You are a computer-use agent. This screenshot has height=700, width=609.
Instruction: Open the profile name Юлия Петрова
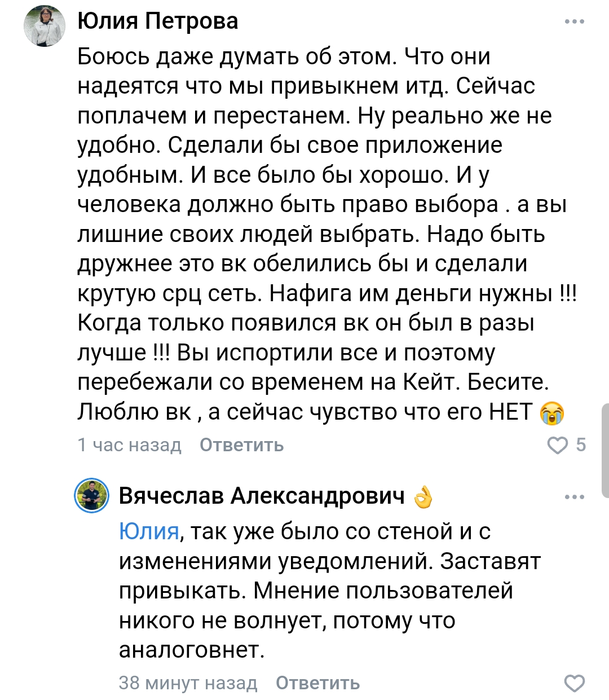tap(158, 21)
